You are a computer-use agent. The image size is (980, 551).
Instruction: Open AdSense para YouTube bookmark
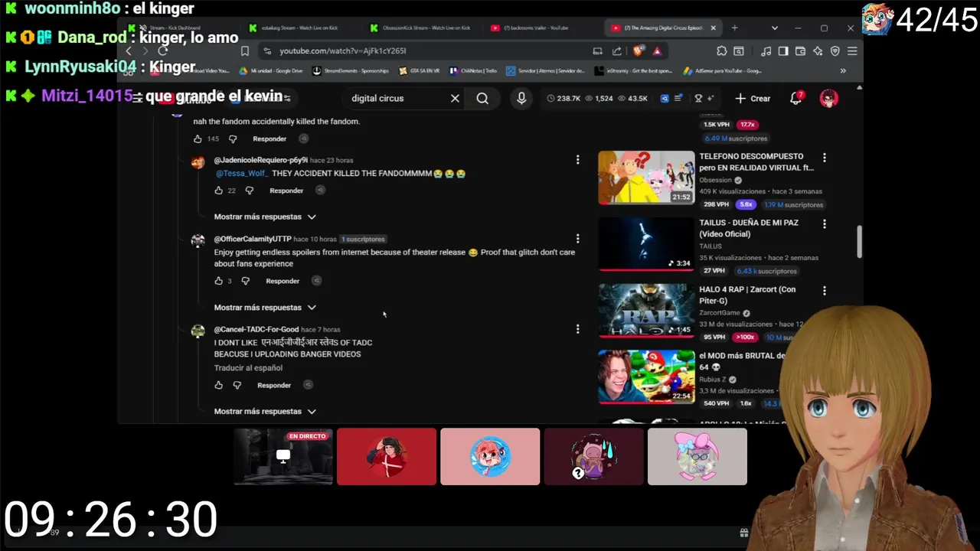[721, 71]
